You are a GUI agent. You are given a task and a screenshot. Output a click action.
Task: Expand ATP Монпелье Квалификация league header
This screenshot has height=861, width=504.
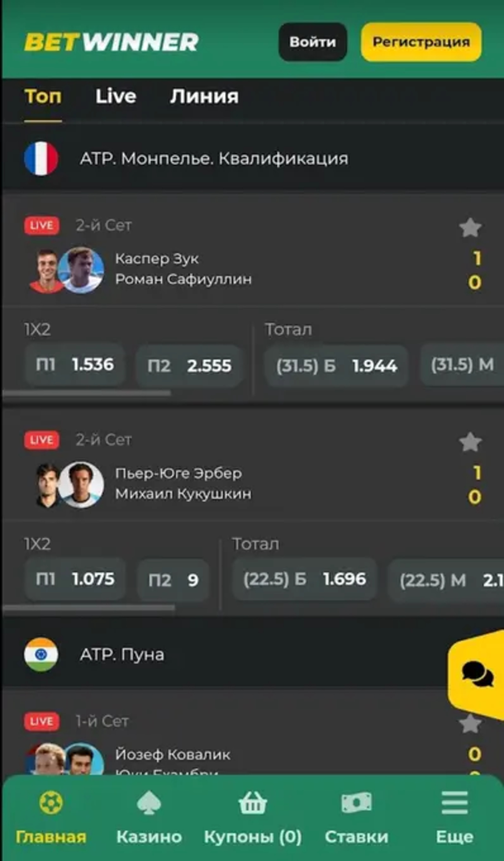(x=253, y=158)
